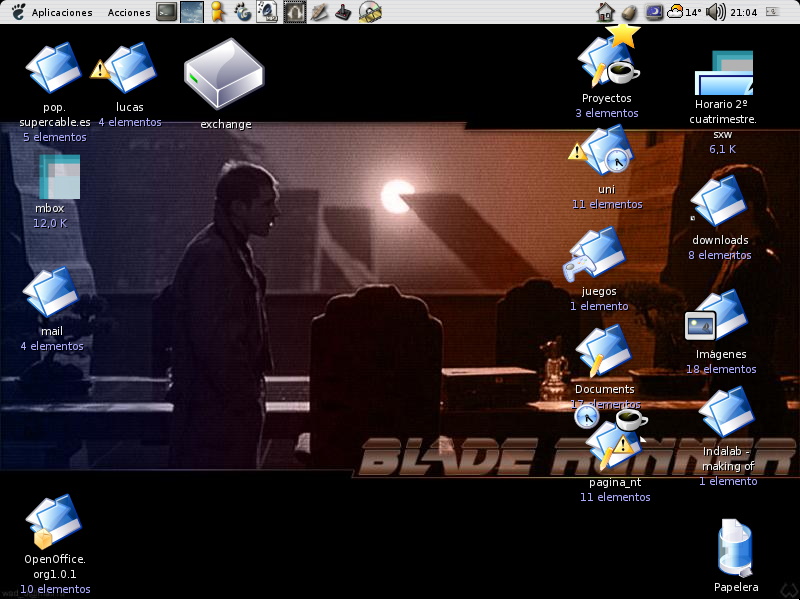Click the star emblem above Proyectos

(x=622, y=36)
